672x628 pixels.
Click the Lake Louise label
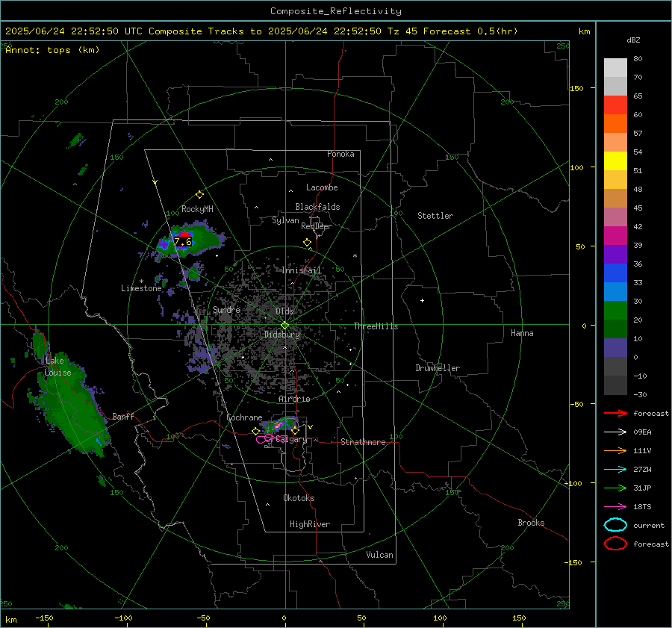(x=57, y=367)
